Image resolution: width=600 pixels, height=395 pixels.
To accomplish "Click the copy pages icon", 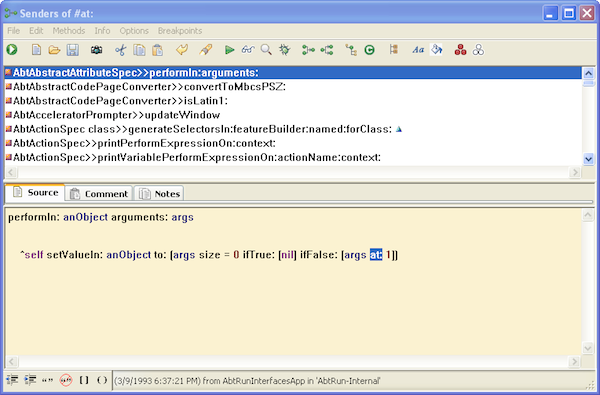I will (139, 50).
